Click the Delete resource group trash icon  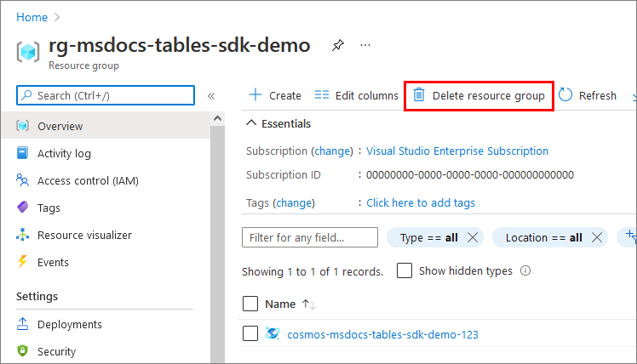click(419, 95)
